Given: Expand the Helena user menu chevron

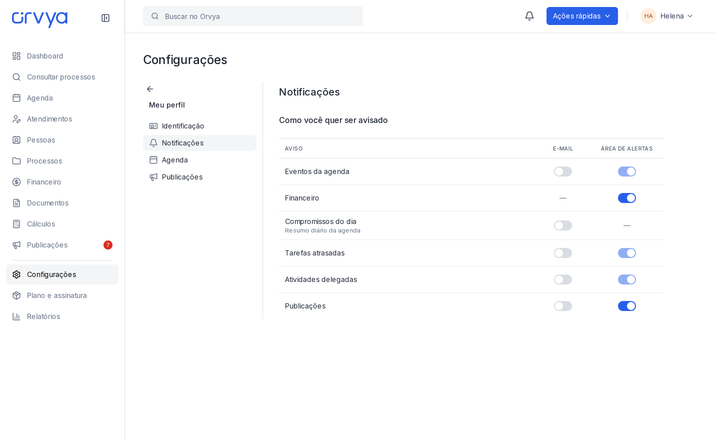Looking at the screenshot, I should 690,16.
